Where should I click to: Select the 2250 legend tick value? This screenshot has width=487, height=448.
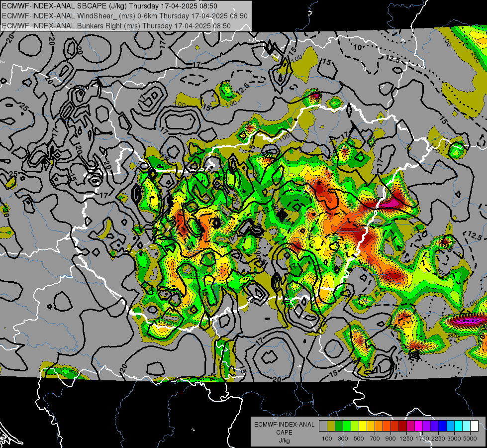438,439
